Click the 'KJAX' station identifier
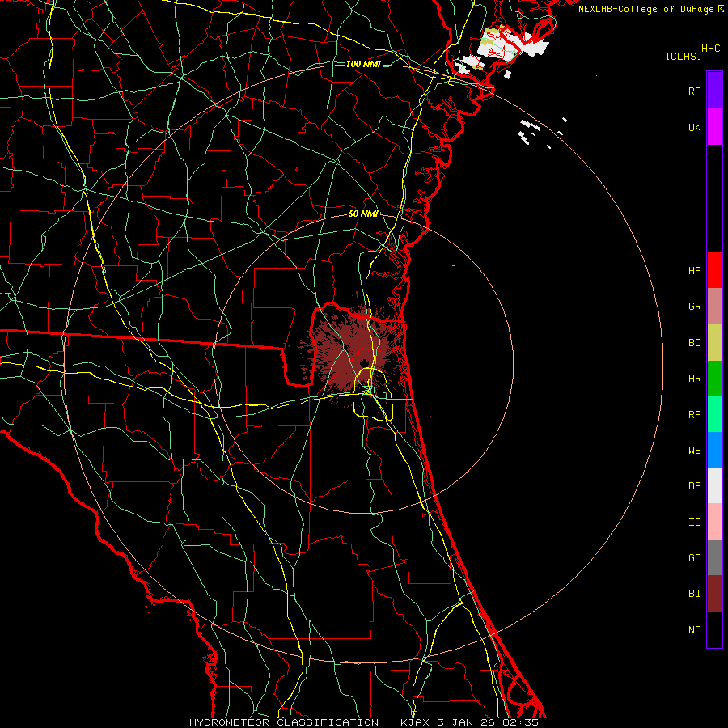The height and width of the screenshot is (728, 728). (x=415, y=722)
